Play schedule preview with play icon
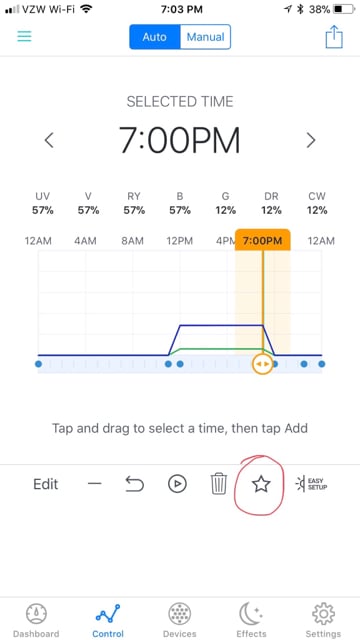 pos(177,484)
